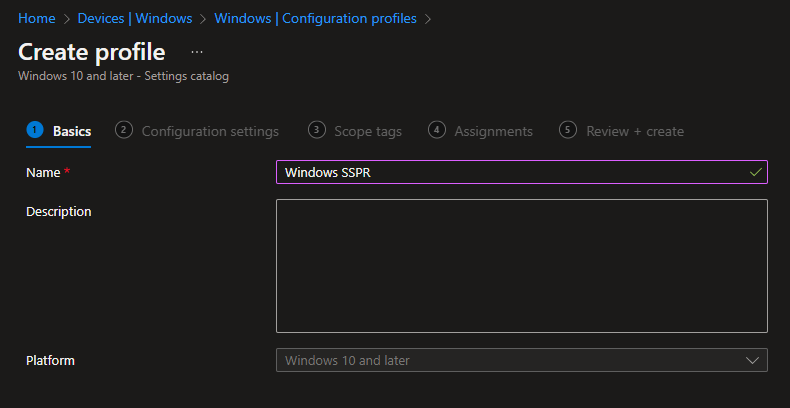Screen dimensions: 790x408
Task: Switch to the Basics tab
Action: click(72, 131)
